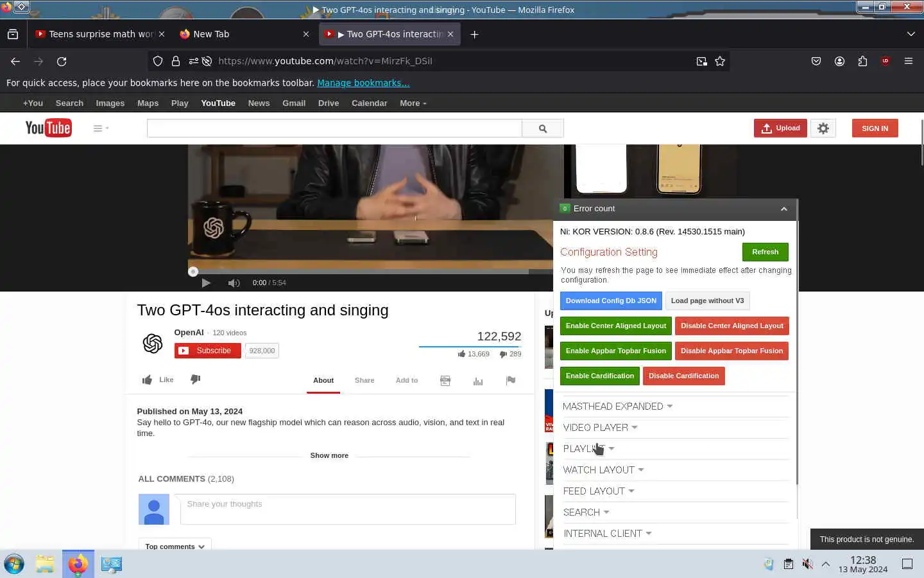
Task: Expand WATCH LAYOUT section
Action: pos(603,469)
